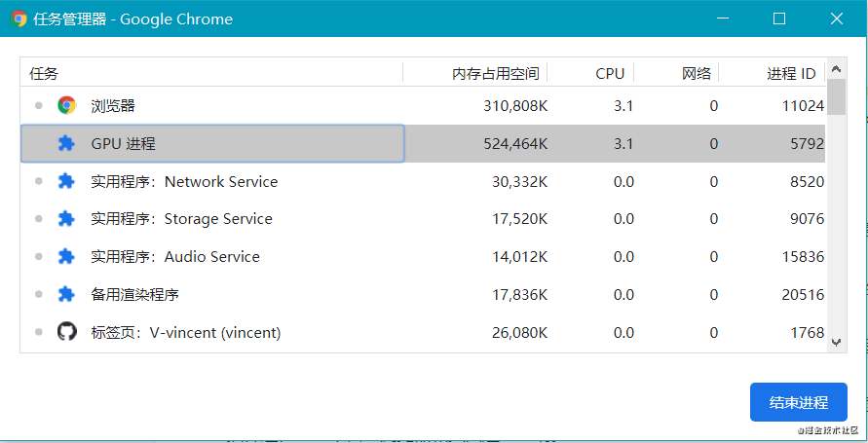Click the scroll down arrow of the task list
868x443 pixels.
click(836, 343)
